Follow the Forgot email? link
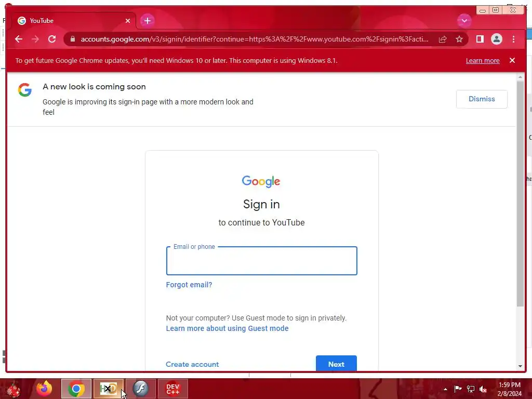532x399 pixels. tap(189, 285)
